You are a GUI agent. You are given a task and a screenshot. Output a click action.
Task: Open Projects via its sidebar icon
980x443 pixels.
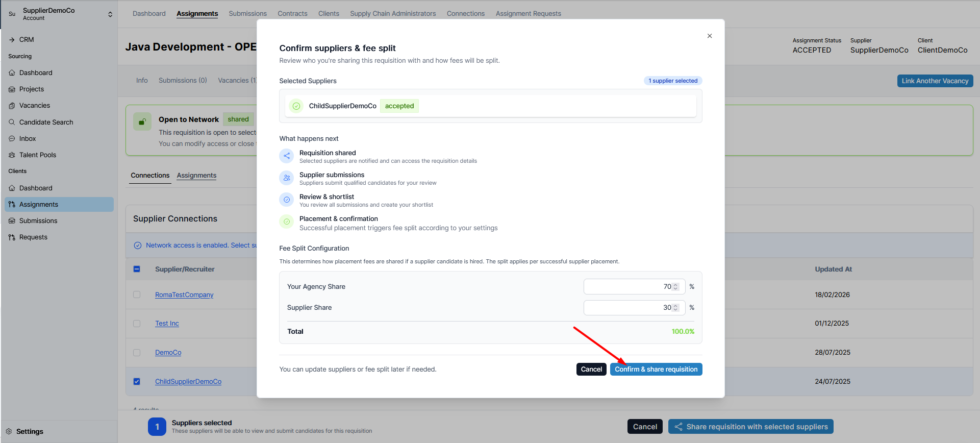[12, 89]
